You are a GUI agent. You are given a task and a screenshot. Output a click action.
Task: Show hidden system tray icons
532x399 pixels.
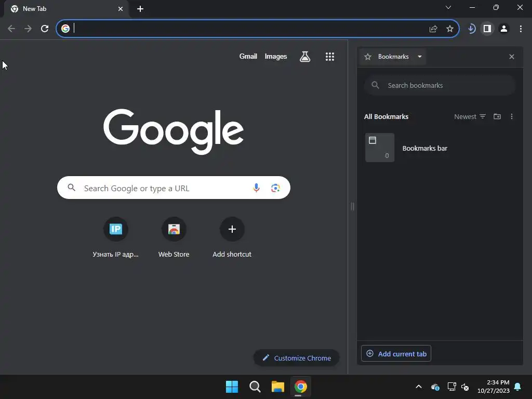tap(419, 387)
